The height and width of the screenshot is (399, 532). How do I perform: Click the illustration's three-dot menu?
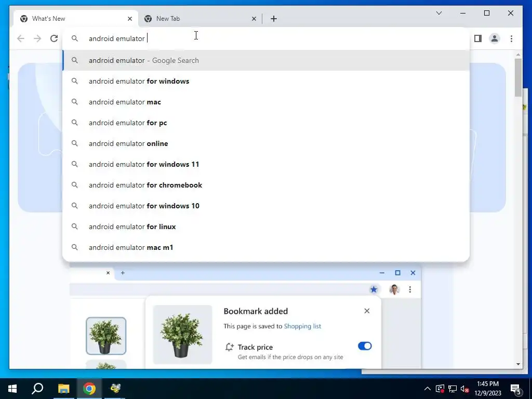(x=410, y=289)
